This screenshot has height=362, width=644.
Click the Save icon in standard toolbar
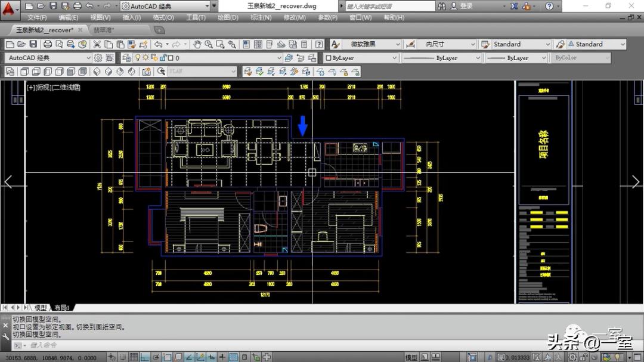click(33, 44)
